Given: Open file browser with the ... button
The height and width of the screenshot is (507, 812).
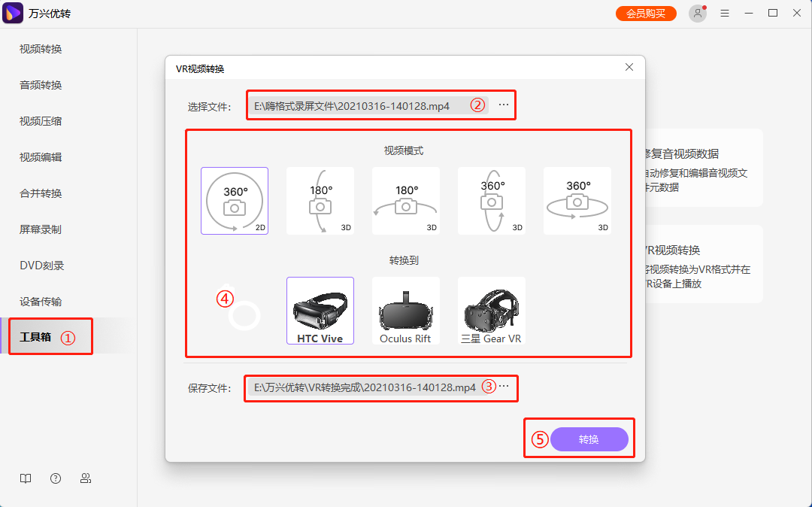Looking at the screenshot, I should 502,105.
